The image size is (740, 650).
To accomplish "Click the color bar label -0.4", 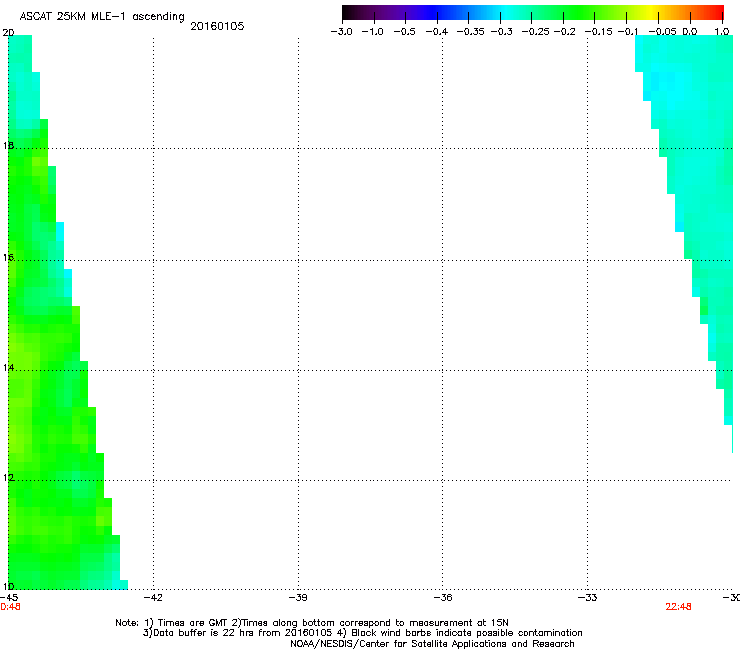I will click(437, 32).
